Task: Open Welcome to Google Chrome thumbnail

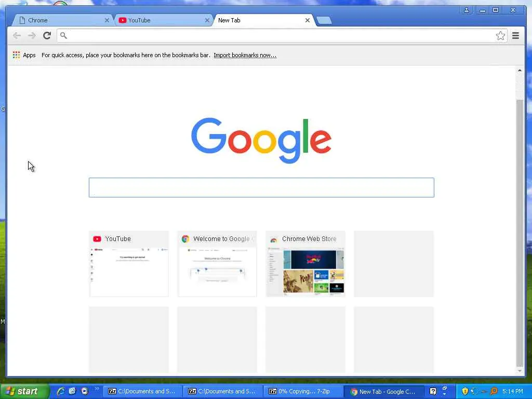Action: click(x=217, y=263)
